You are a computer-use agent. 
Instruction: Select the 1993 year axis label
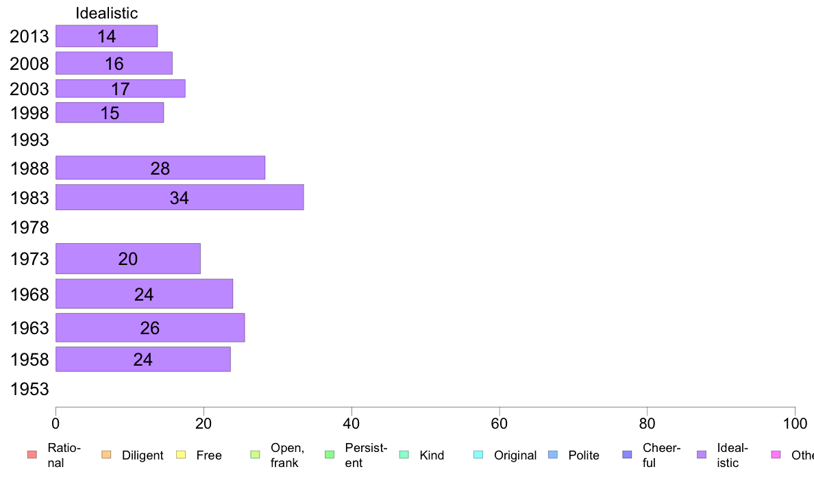(29, 140)
